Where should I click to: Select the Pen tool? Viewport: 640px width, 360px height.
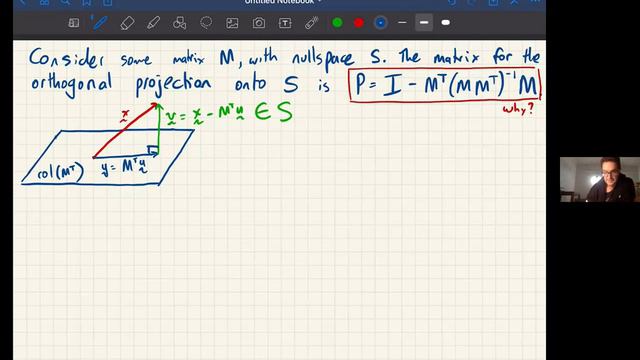click(x=99, y=23)
